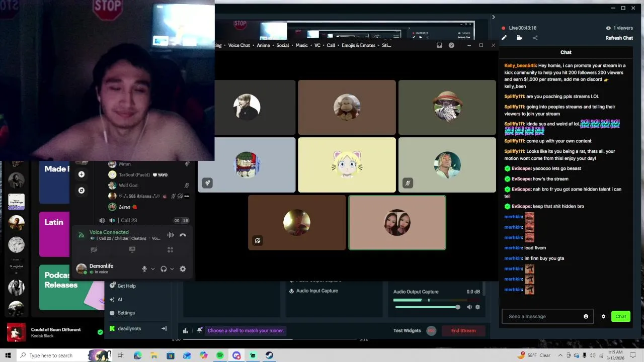Open Audio Output Capture settings gear
The height and width of the screenshot is (362, 644).
pos(477,307)
